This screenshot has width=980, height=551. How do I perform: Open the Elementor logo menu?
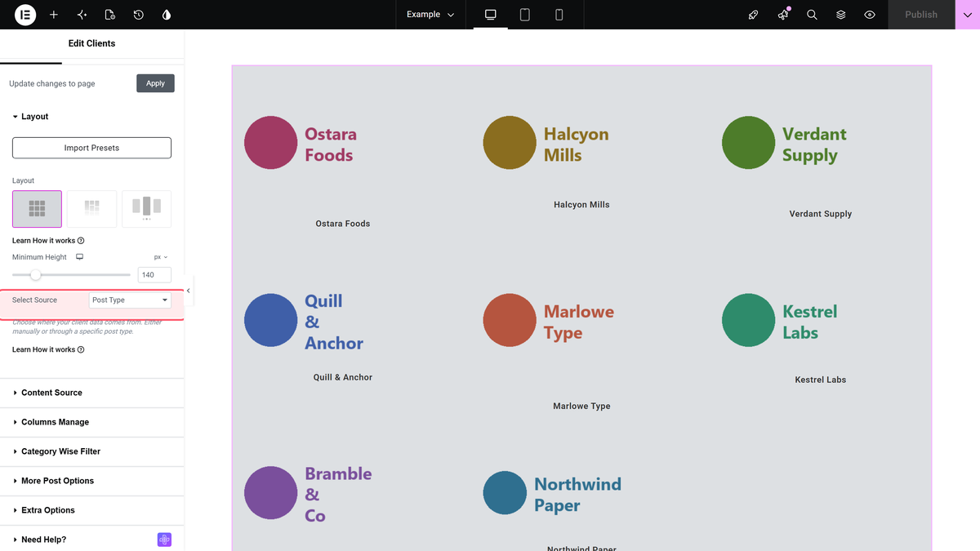[25, 15]
